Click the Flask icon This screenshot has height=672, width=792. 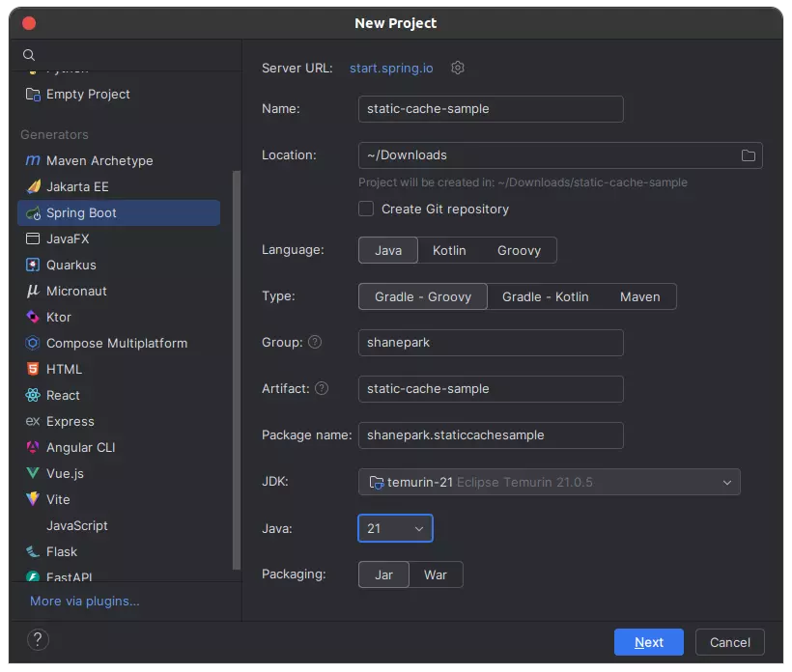33,551
